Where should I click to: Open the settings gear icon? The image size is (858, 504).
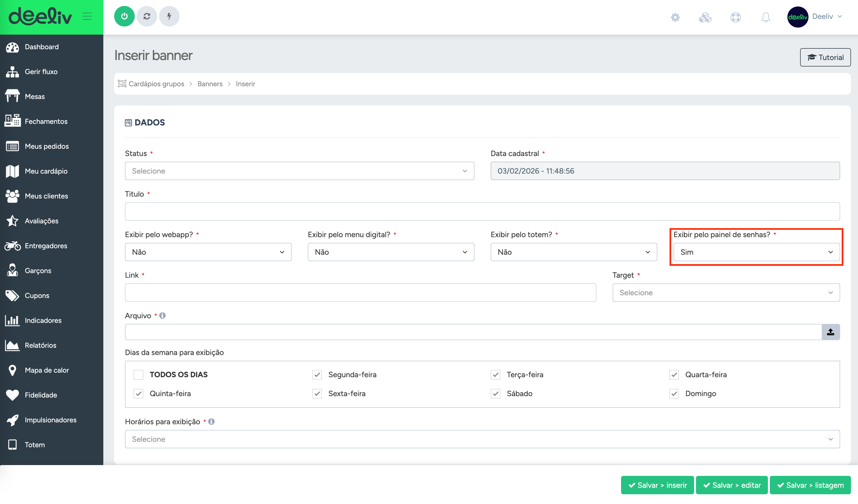(x=675, y=17)
